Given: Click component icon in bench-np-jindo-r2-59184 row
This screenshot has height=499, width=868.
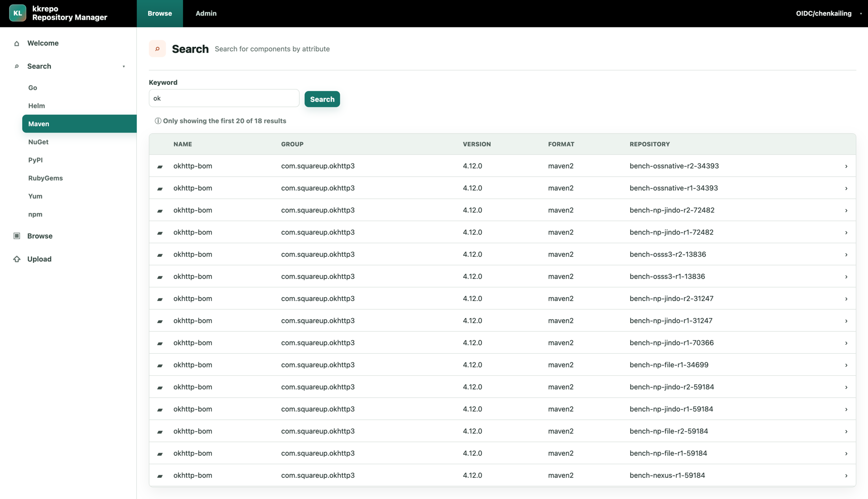Looking at the screenshot, I should pyautogui.click(x=160, y=387).
